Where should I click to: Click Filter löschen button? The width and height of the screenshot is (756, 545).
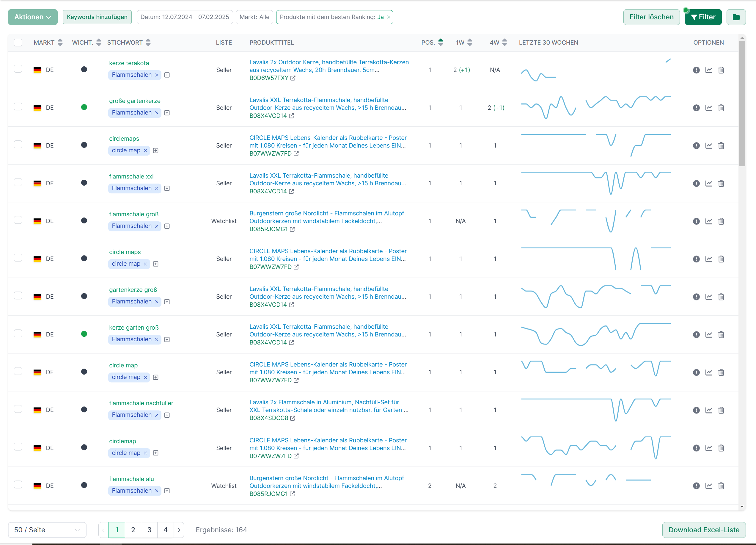tap(651, 17)
